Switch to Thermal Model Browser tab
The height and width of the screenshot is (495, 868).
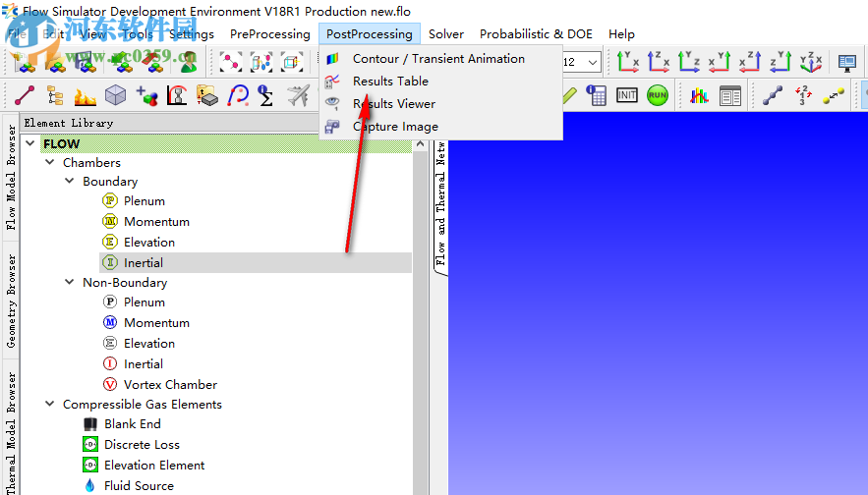click(x=11, y=431)
